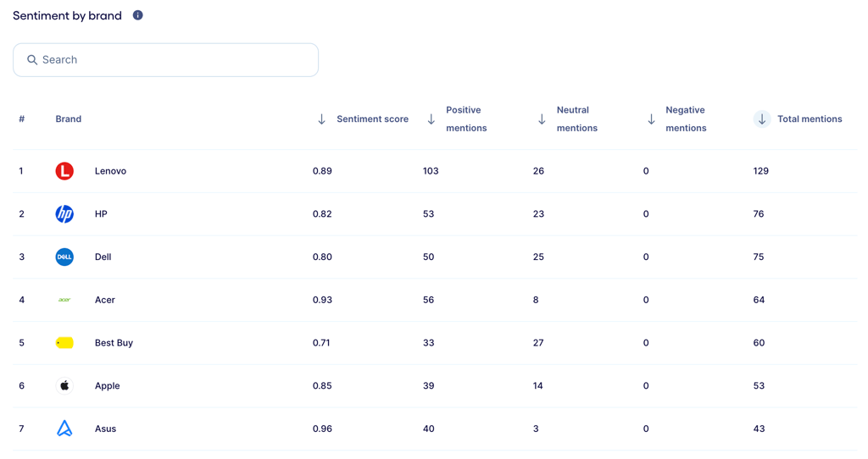Screen dimensions: 868x459
Task: Click Lenovo's total mentions value 129
Action: tap(761, 171)
